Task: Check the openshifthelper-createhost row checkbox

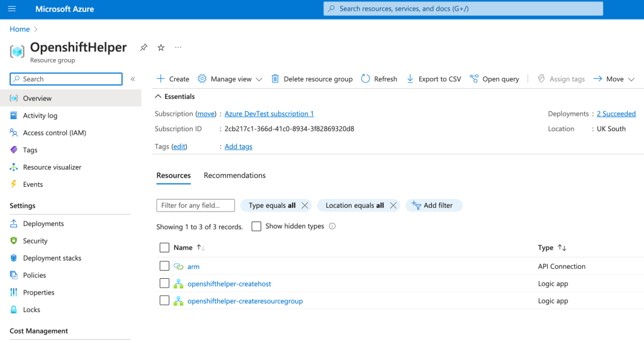Action: pos(164,283)
